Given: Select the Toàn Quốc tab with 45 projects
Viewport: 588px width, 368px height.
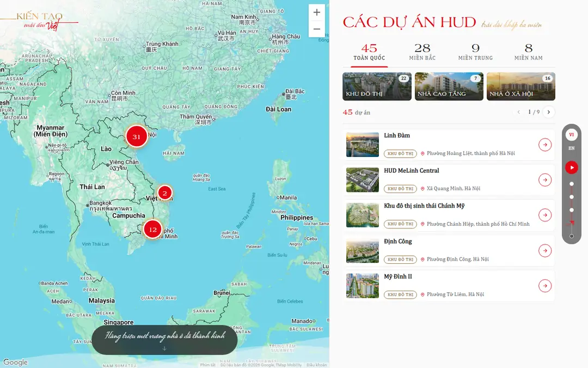Looking at the screenshot, I should tap(369, 52).
